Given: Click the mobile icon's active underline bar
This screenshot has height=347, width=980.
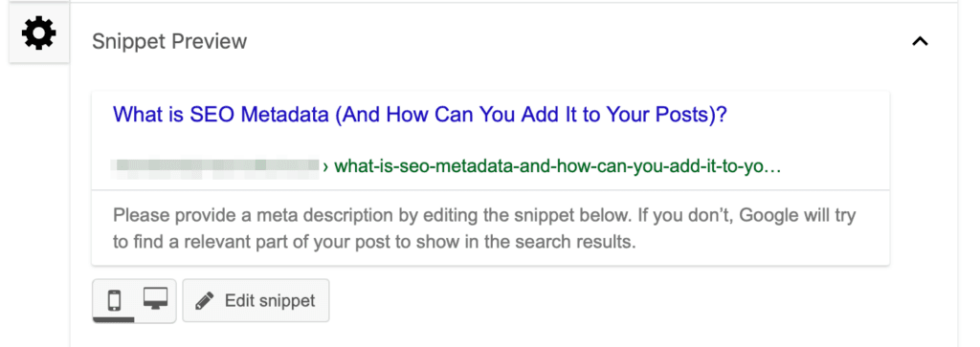Looking at the screenshot, I should click(x=114, y=319).
